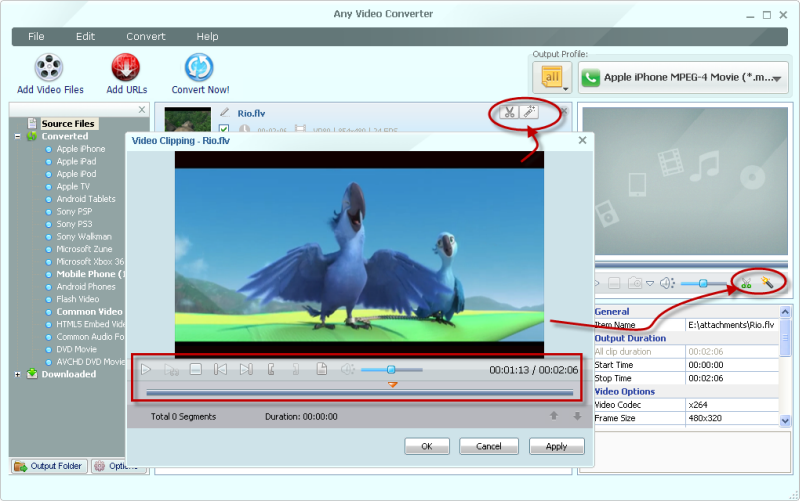Click green scissors under preview panel

(x=746, y=283)
